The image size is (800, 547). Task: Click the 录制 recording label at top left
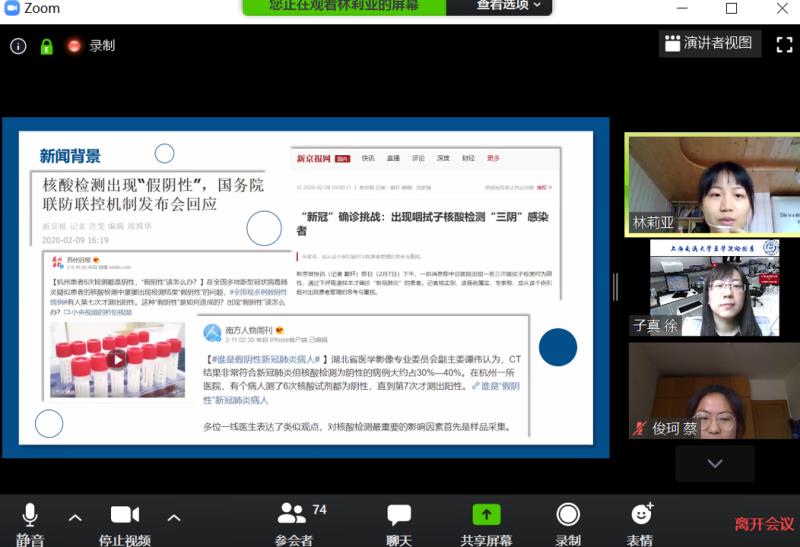coord(102,46)
